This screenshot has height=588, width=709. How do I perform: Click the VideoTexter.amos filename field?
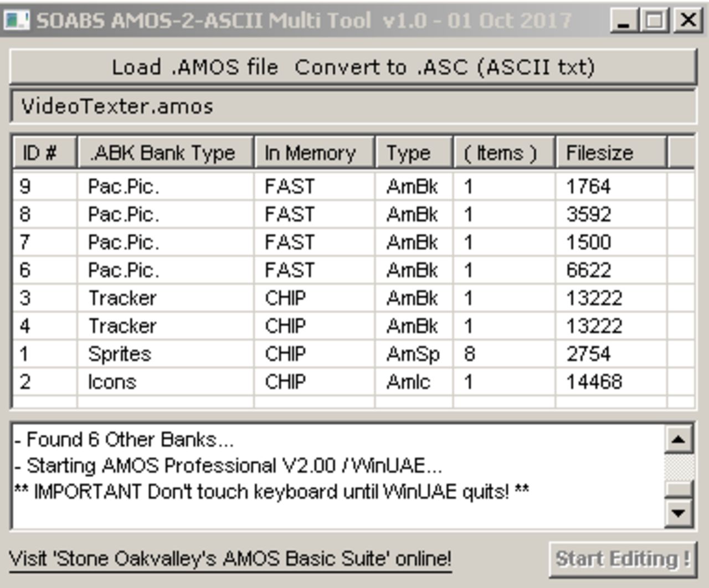[x=353, y=106]
